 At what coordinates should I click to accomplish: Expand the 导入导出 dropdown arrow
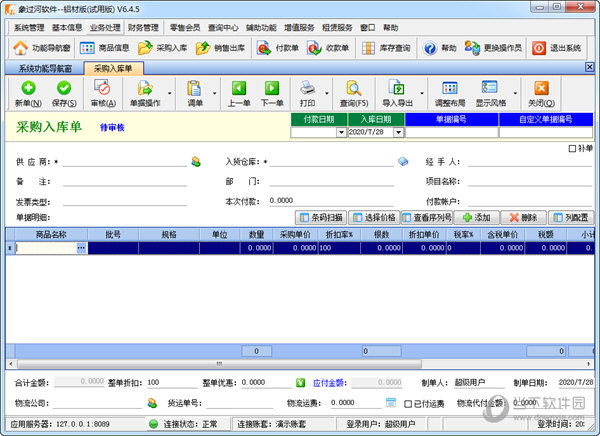pyautogui.click(x=422, y=93)
